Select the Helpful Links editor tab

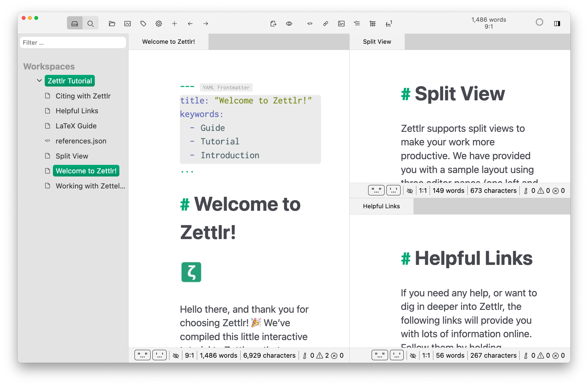pos(381,206)
